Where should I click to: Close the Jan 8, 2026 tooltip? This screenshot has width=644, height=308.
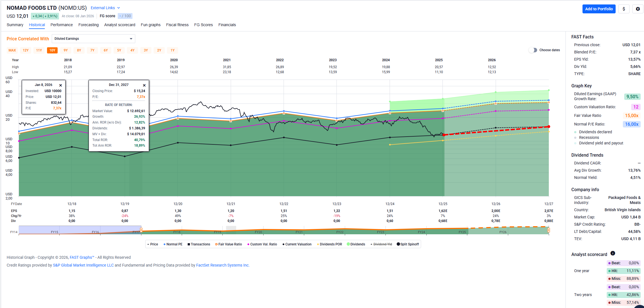click(60, 85)
